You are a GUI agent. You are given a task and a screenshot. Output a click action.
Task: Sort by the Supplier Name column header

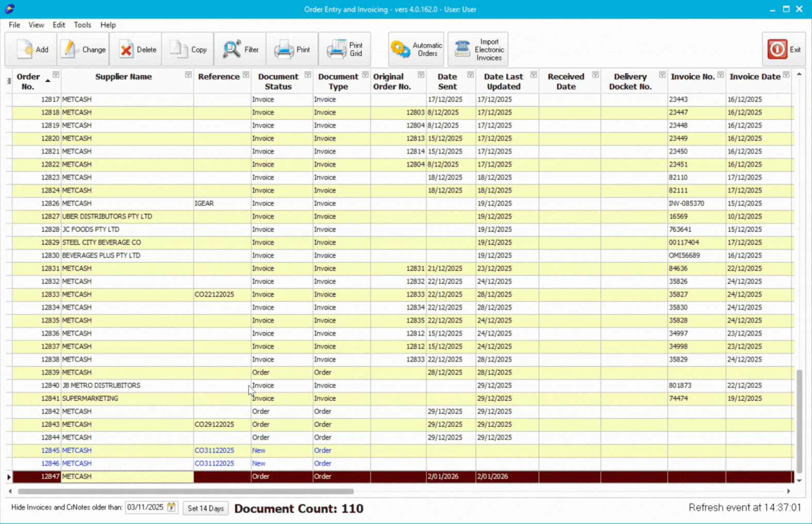[123, 76]
